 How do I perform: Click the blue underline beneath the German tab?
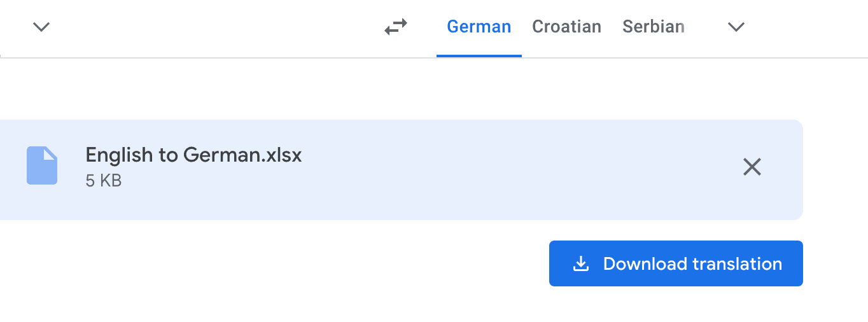tap(479, 56)
